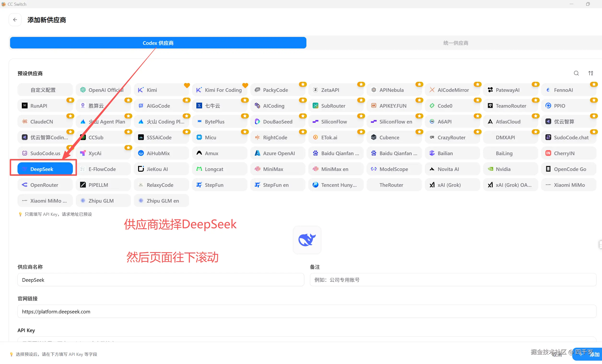
Task: Select Nvidia provider
Action: 510,169
